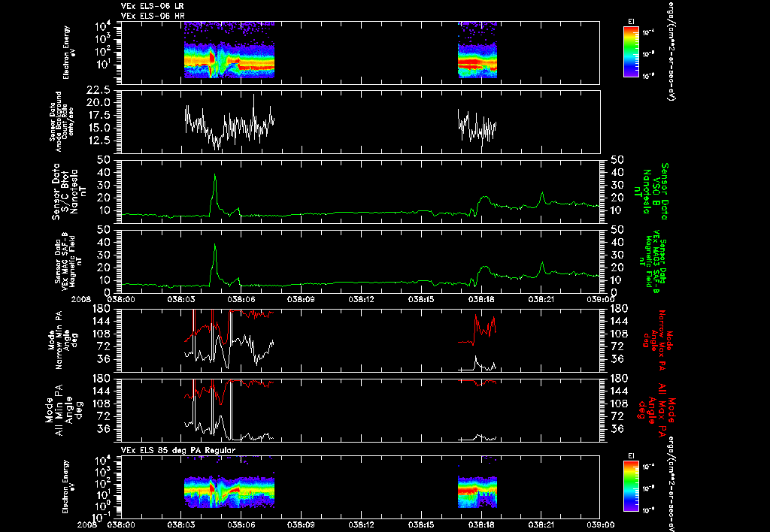The width and height of the screenshot is (770, 532).
Task: Click the bottom color bar's 'EI' label
Action: click(x=631, y=456)
